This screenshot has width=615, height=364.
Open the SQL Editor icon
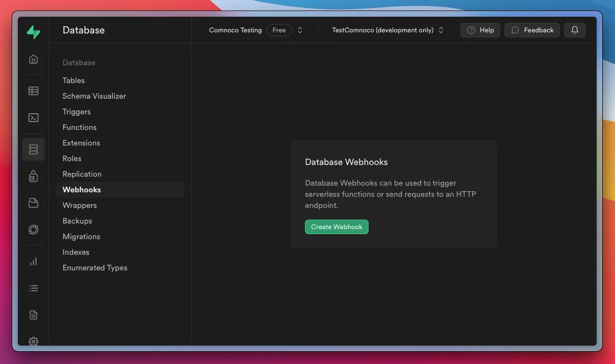click(33, 118)
